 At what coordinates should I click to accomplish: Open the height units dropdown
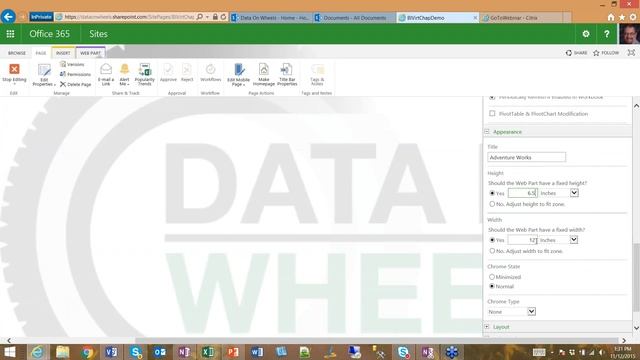pyautogui.click(x=574, y=193)
